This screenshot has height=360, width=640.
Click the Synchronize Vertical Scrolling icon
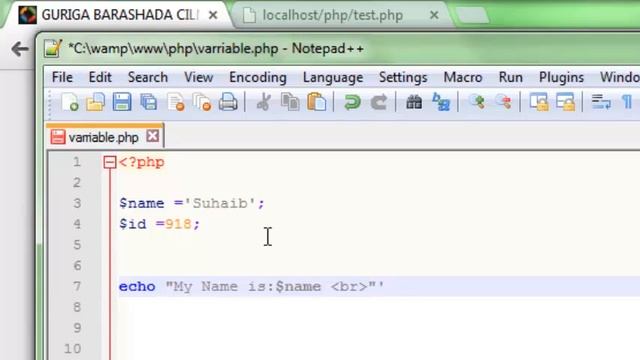539,102
